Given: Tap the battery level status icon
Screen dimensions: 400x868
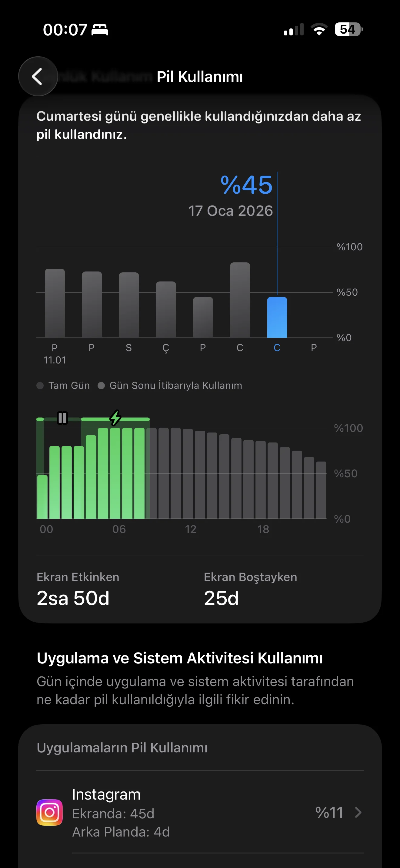Looking at the screenshot, I should click(348, 30).
